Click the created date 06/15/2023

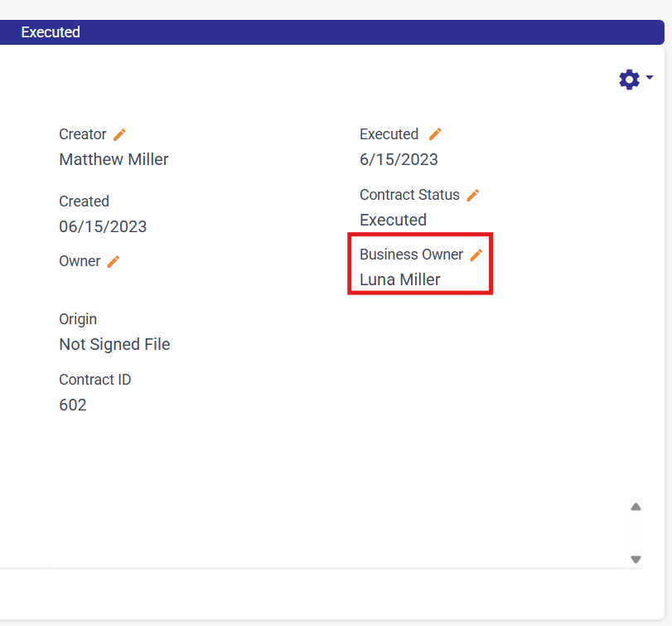(x=103, y=226)
